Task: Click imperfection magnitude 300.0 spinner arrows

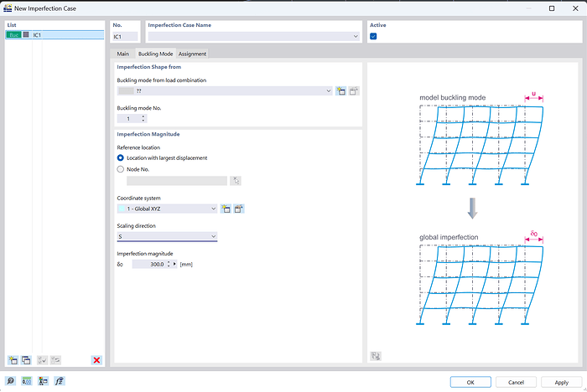Action: (169, 264)
